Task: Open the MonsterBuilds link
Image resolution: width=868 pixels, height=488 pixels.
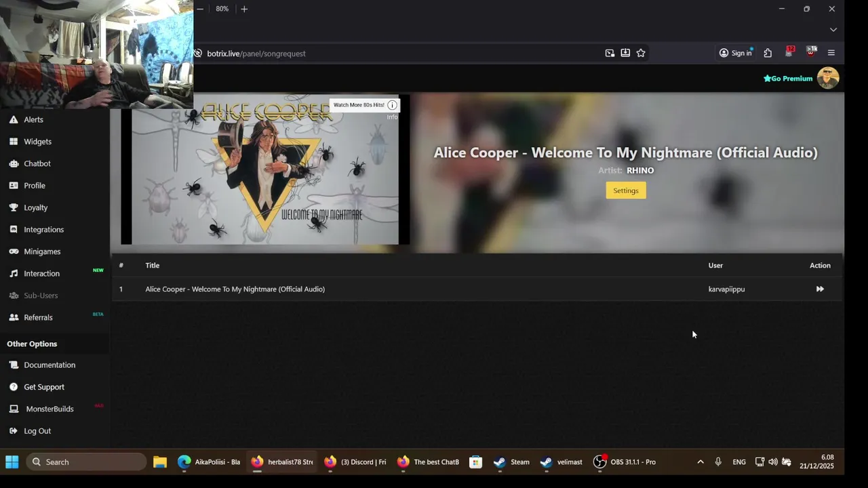Action: point(50,409)
